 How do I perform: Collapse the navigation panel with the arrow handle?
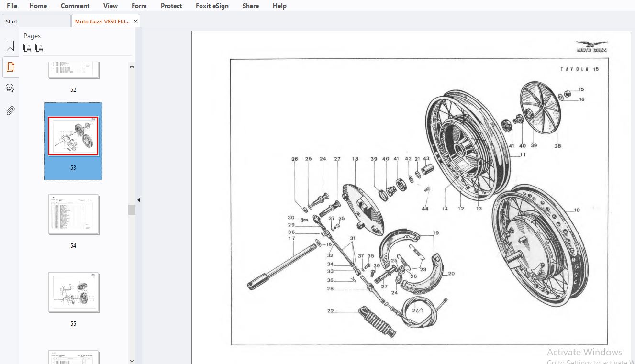139,200
